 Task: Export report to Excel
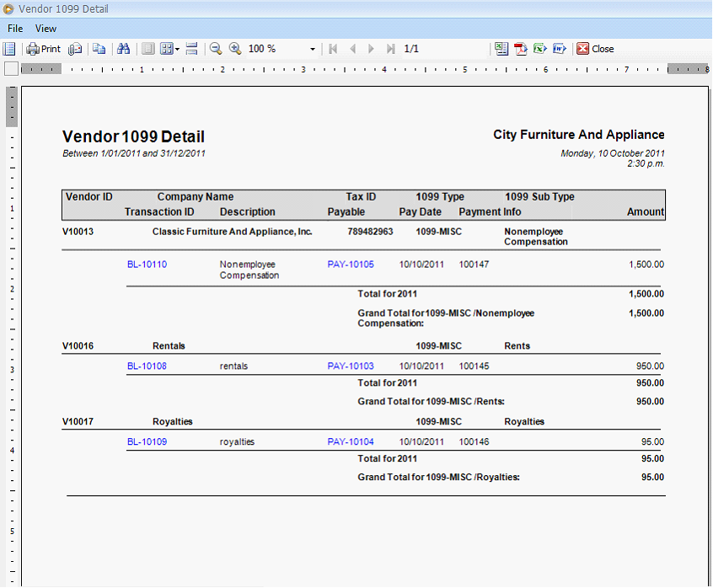[x=539, y=49]
